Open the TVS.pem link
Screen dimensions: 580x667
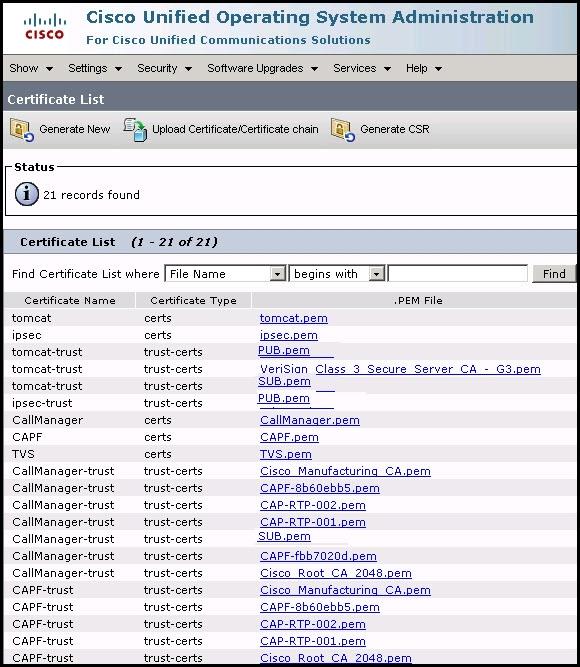pos(286,454)
